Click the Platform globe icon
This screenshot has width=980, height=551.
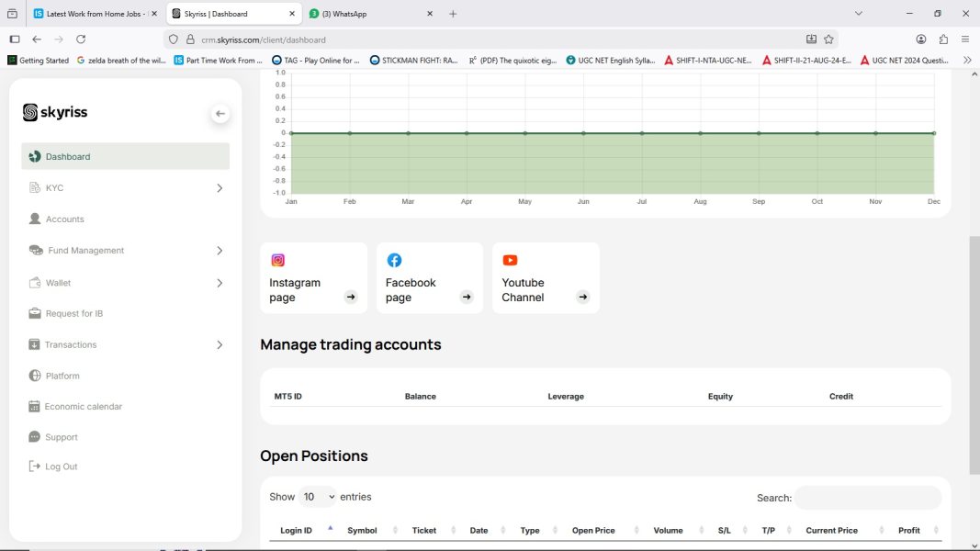(x=35, y=376)
